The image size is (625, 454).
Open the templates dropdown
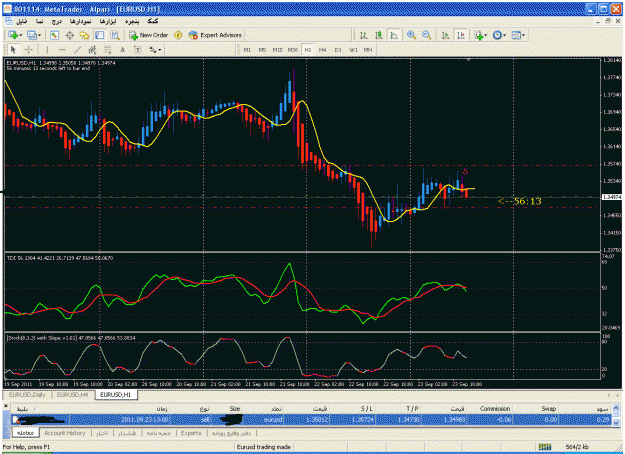coord(518,35)
